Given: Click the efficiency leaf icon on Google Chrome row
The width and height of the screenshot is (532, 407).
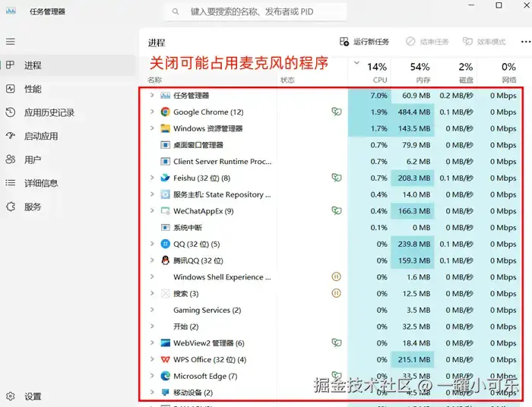Looking at the screenshot, I should (336, 112).
